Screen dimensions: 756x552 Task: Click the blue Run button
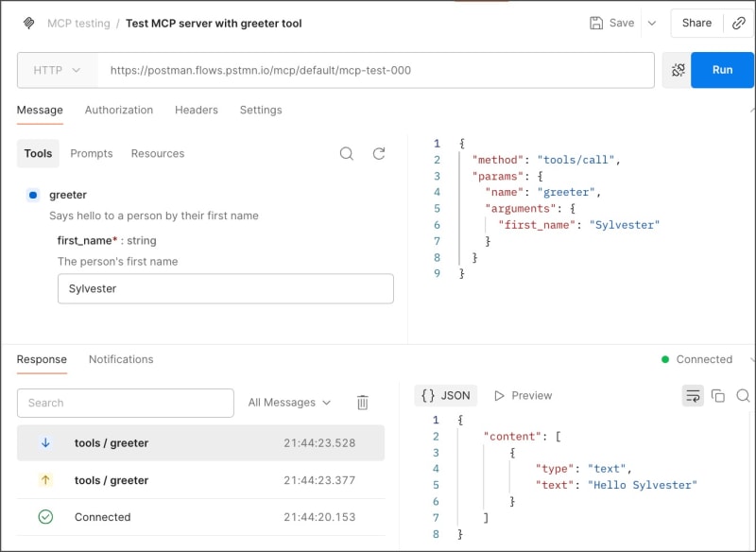point(722,70)
